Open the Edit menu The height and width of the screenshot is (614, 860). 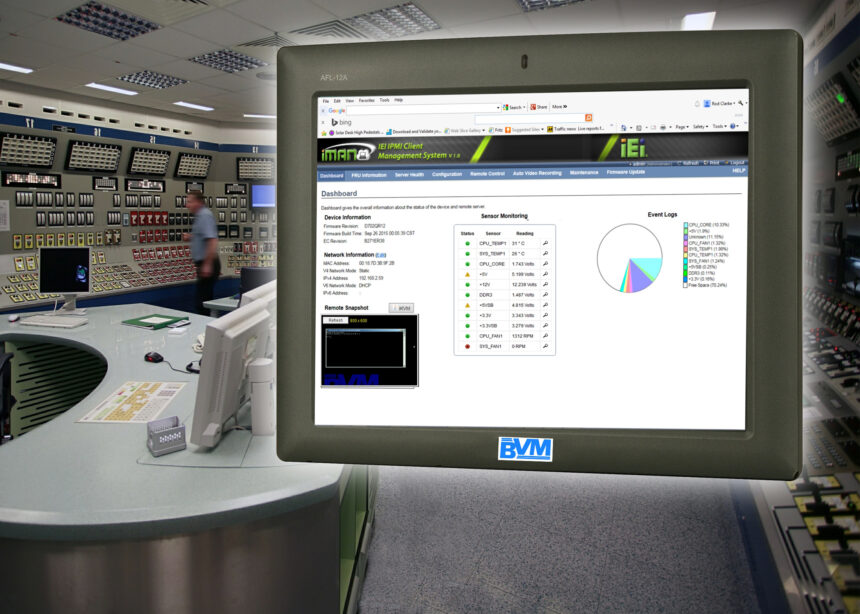337,101
